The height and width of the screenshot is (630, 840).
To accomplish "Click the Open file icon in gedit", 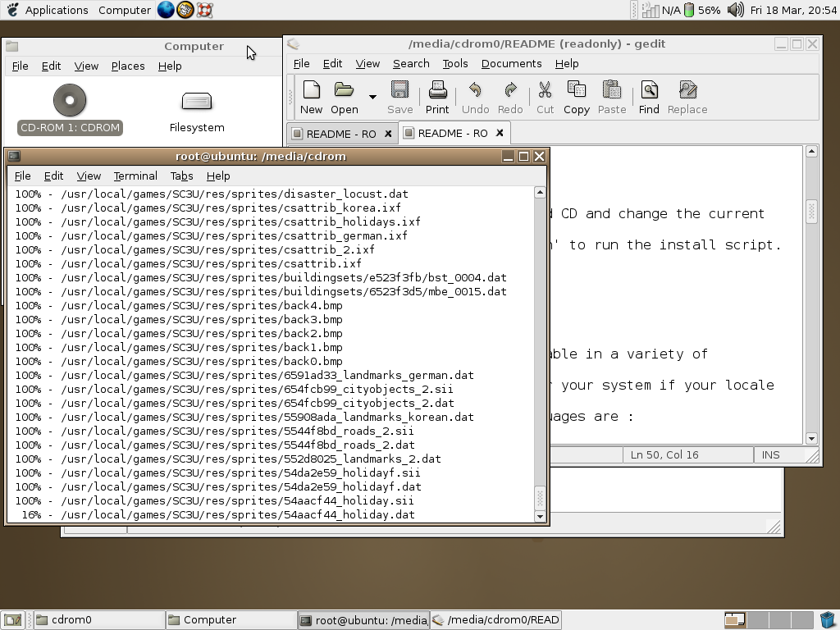I will (345, 97).
